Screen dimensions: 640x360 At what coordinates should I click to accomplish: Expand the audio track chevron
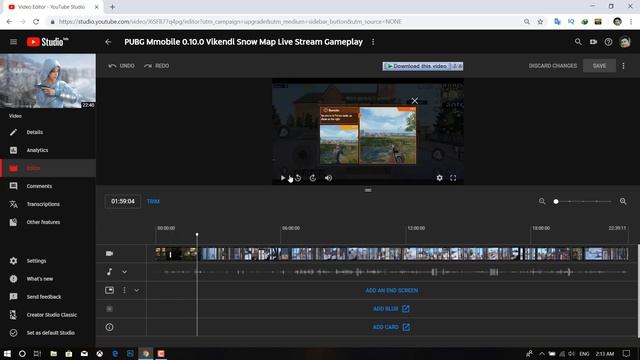(124, 272)
